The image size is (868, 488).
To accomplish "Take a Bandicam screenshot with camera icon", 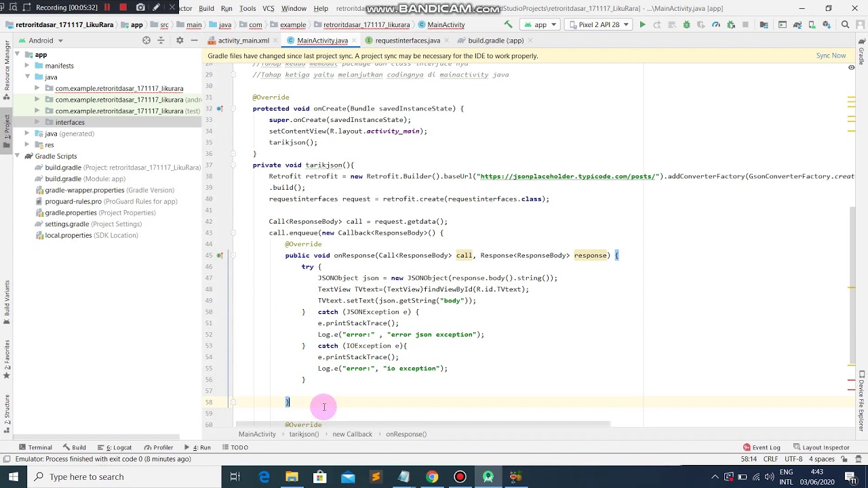I will click(140, 7).
